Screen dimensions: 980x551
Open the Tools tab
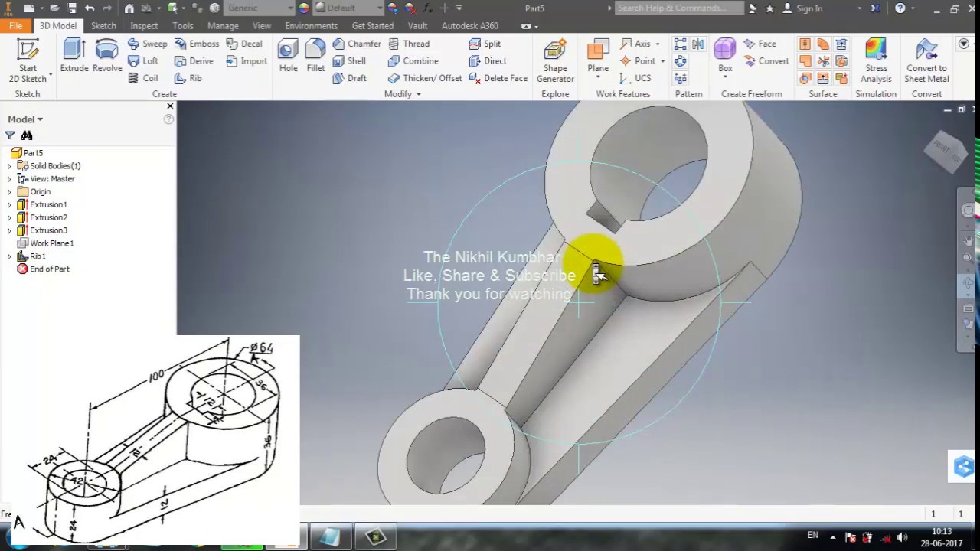pos(183,25)
